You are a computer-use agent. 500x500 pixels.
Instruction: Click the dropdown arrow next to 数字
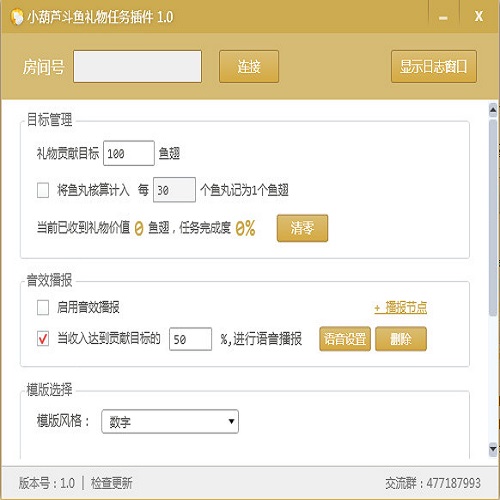point(231,421)
